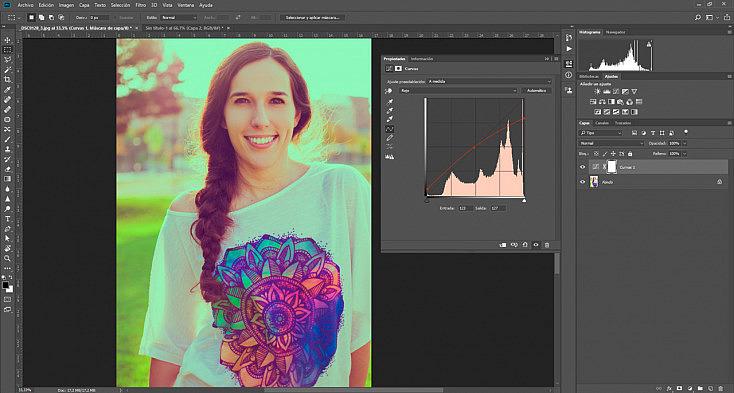Reset the Curves adjustment to defaults
This screenshot has width=734, height=393.
tap(525, 245)
